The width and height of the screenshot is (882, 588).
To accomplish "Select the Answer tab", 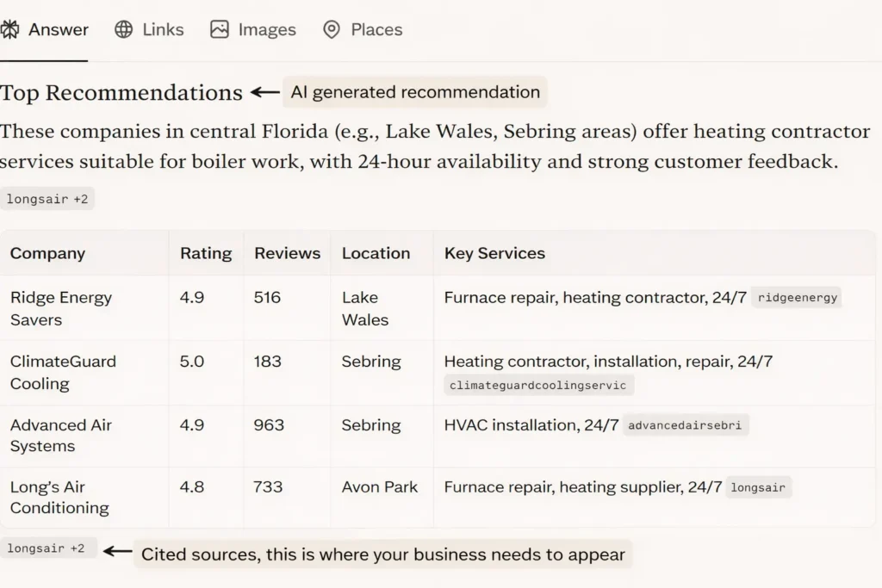I will click(59, 29).
